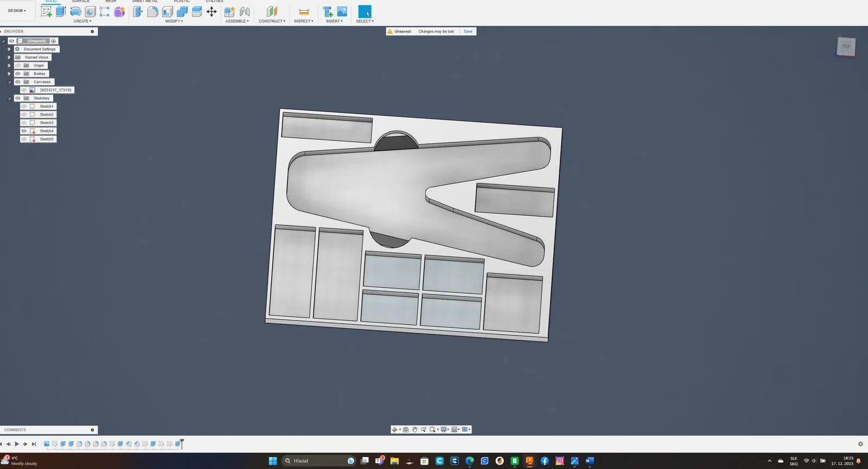This screenshot has width=868, height=469.
Task: Select the Create Sketch tool
Action: pos(46,11)
